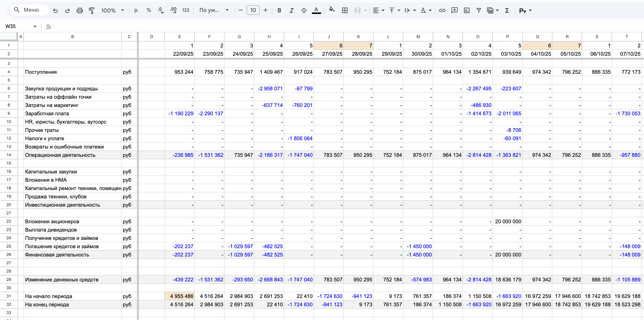Select column T header
Image resolution: width=644 pixels, height=320 pixels.
[x=626, y=36]
